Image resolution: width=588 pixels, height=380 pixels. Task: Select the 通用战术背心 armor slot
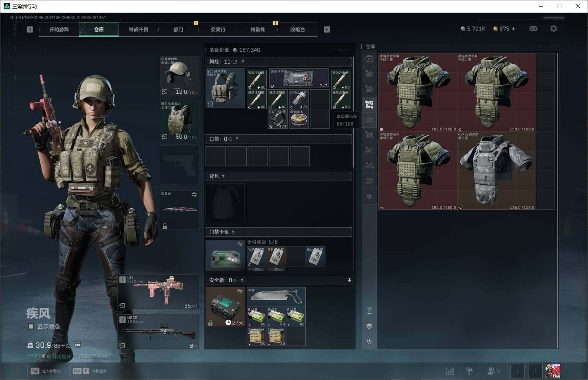[x=179, y=121]
